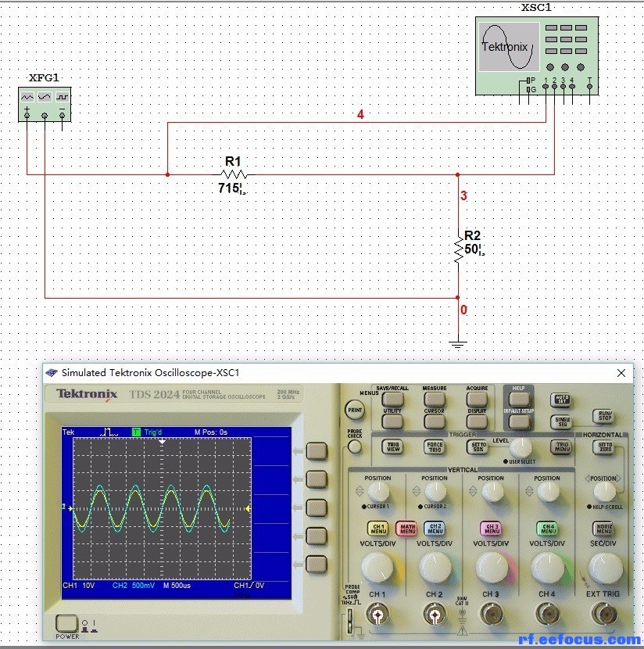This screenshot has width=644, height=649.
Task: Click the CH 3 vertical POSITION knob
Action: (x=492, y=493)
